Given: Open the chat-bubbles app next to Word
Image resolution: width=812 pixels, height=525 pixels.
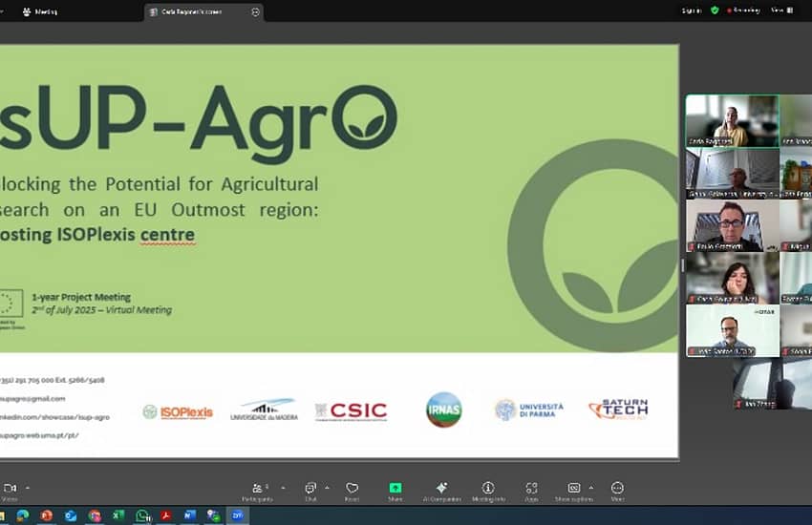Looking at the screenshot, I should 213,515.
